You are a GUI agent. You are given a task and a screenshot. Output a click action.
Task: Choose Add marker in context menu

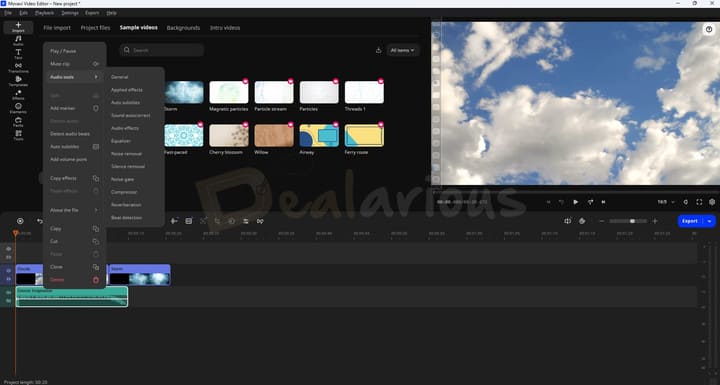click(73, 108)
